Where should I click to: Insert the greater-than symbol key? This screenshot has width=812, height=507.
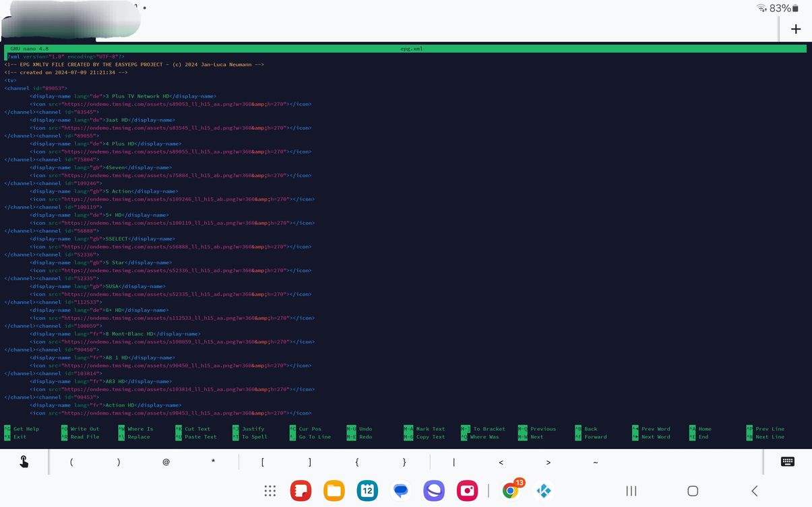549,463
